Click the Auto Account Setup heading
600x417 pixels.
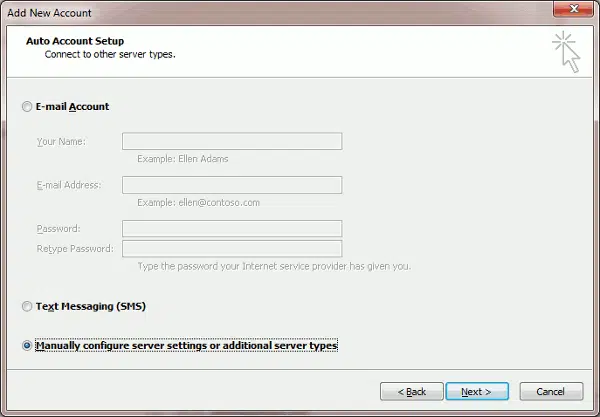74,40
